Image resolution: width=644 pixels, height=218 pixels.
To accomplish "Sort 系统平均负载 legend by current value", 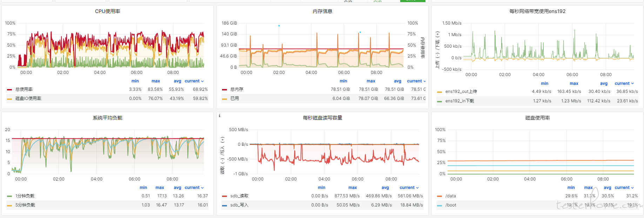I will click(194, 188).
